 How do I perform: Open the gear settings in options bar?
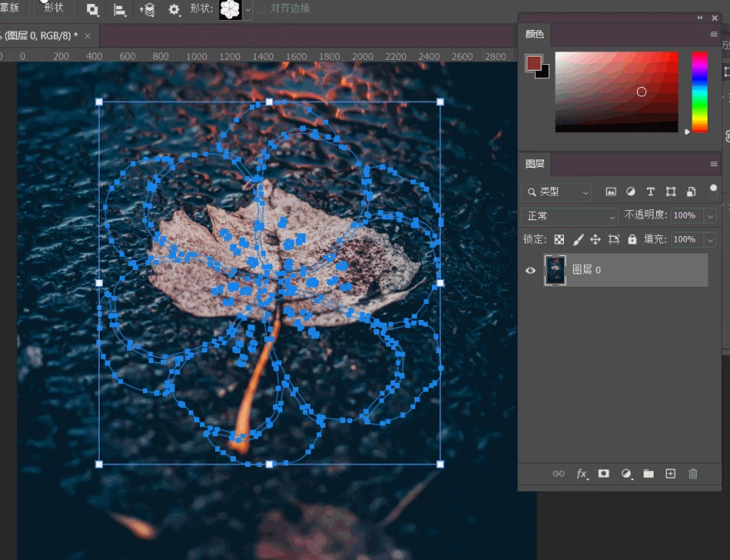174,9
